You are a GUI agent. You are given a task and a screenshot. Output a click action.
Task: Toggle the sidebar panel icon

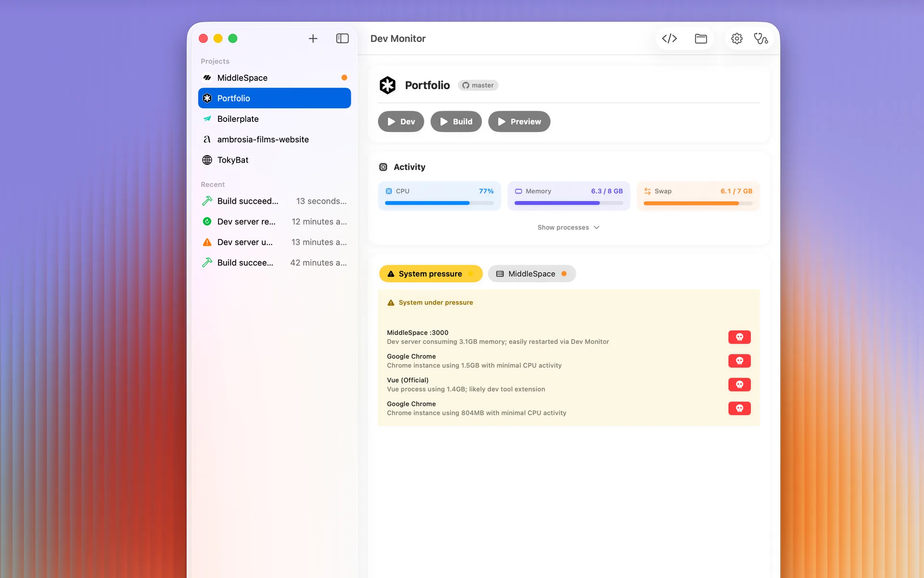coord(342,39)
